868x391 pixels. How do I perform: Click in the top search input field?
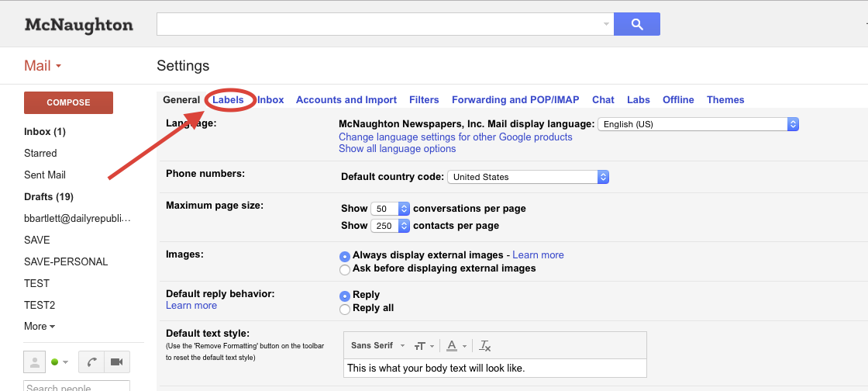(x=380, y=24)
